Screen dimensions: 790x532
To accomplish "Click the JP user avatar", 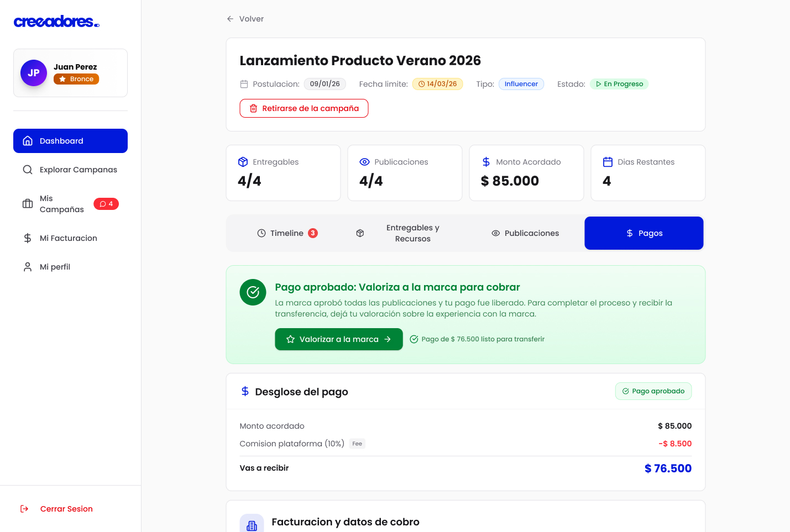I will click(34, 73).
